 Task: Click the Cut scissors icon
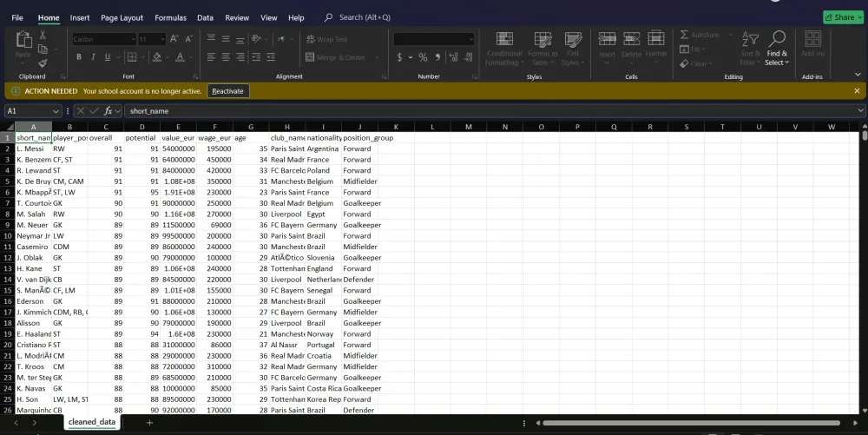pos(43,35)
